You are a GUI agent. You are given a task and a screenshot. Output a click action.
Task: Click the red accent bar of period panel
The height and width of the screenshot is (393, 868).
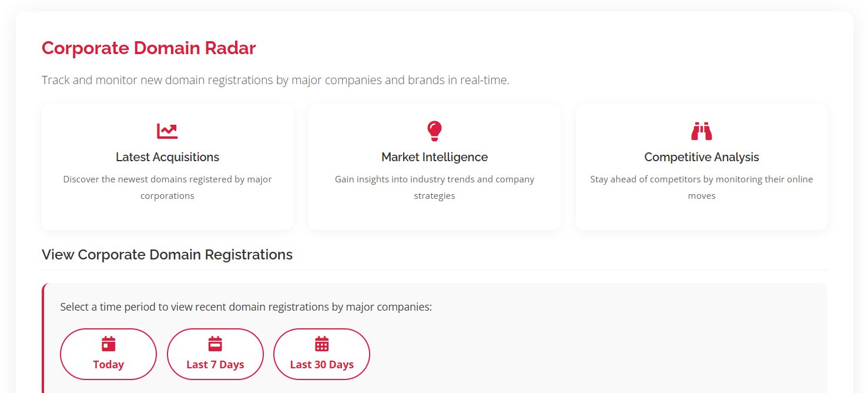pyautogui.click(x=43, y=338)
